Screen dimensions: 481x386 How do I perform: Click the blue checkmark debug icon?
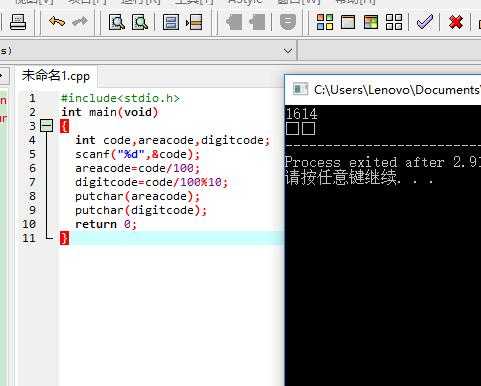pyautogui.click(x=425, y=22)
